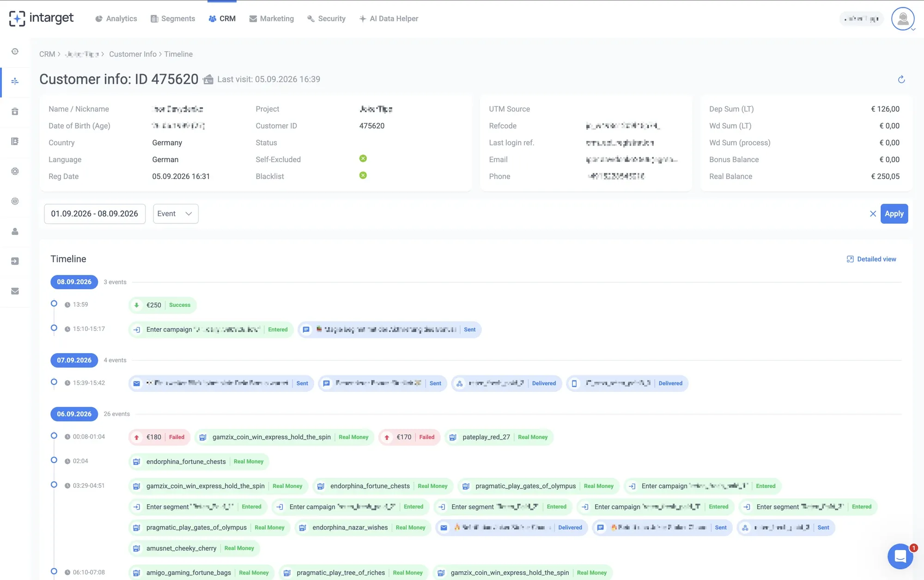Click the amusnet_cheeky_cherry game event
The image size is (924, 580).
point(194,549)
